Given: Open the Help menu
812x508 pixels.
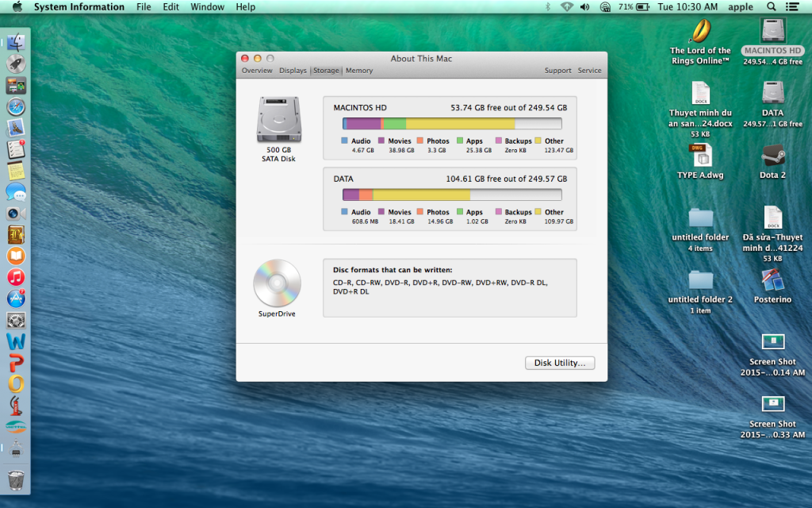Looking at the screenshot, I should click(246, 6).
